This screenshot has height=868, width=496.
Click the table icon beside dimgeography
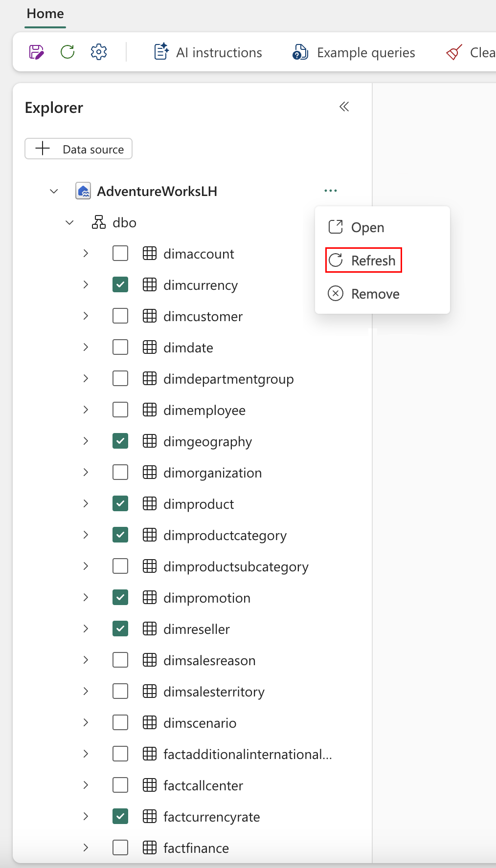150,441
